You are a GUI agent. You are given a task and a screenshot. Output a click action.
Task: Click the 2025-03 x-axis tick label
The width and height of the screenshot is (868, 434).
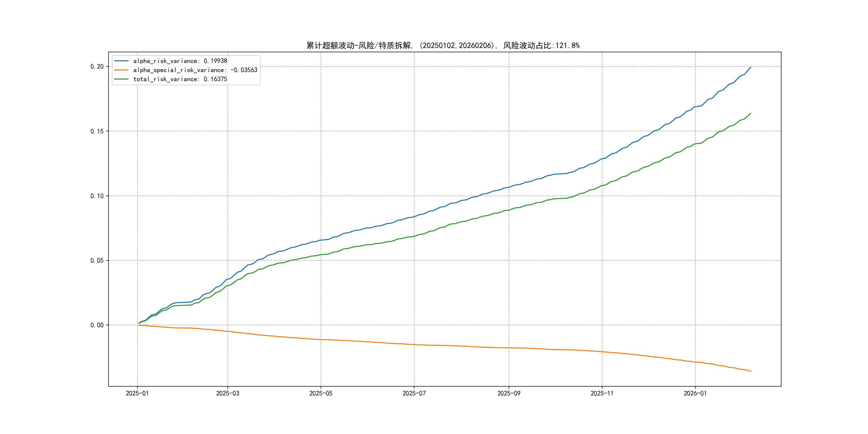coord(227,393)
